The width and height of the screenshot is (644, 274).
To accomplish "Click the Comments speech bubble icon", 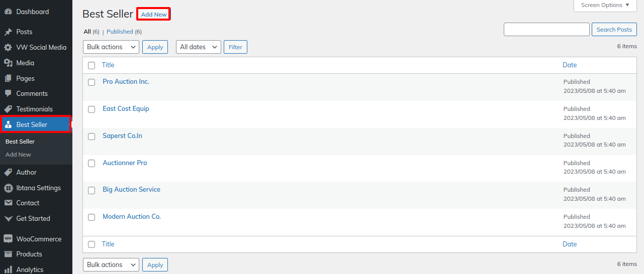I will pyautogui.click(x=8, y=94).
